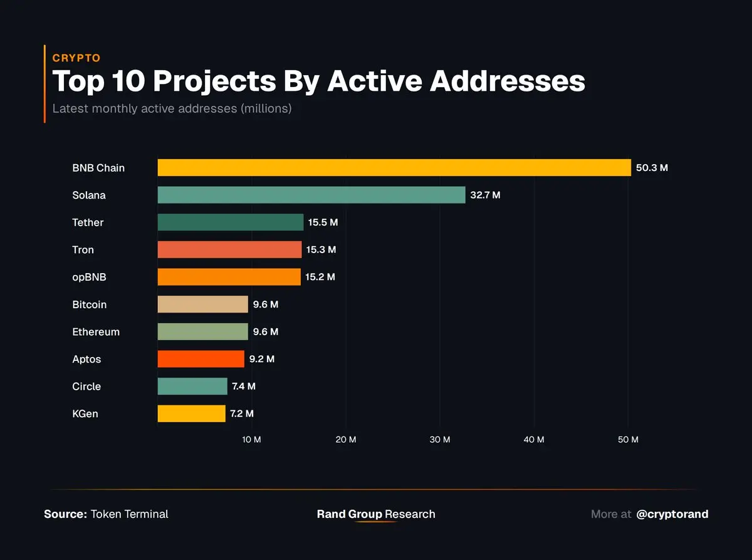Click the red-orange Aptos bar
Image resolution: width=752 pixels, height=560 pixels.
pos(201,359)
